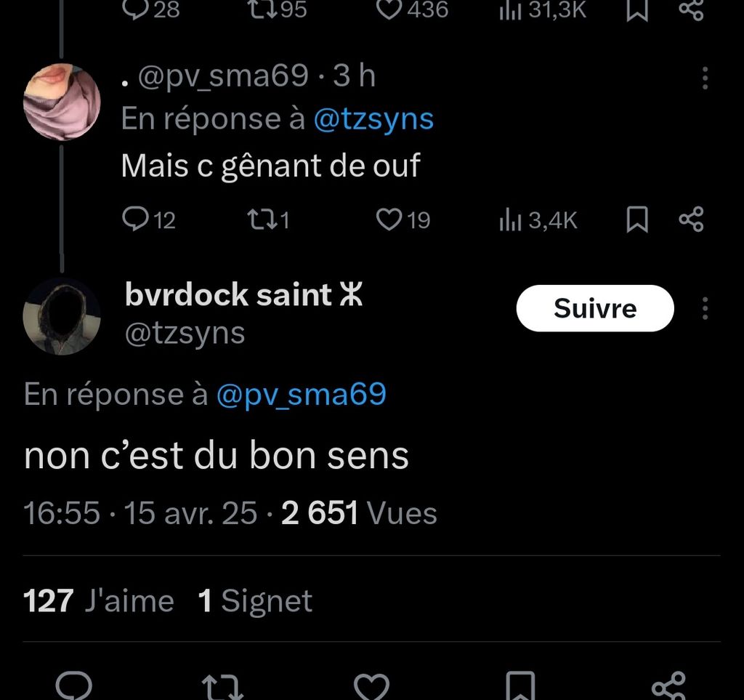Follow bvrdock saint with Suivre button

click(x=595, y=308)
